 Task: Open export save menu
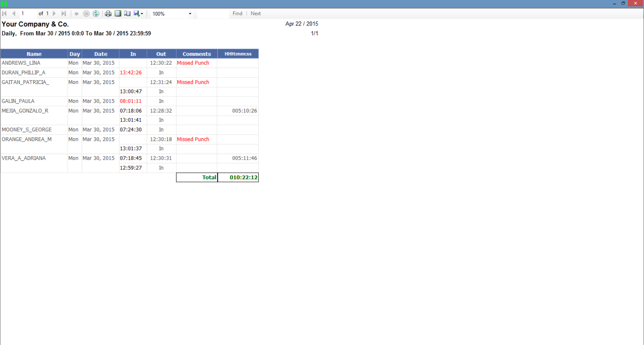click(x=138, y=13)
